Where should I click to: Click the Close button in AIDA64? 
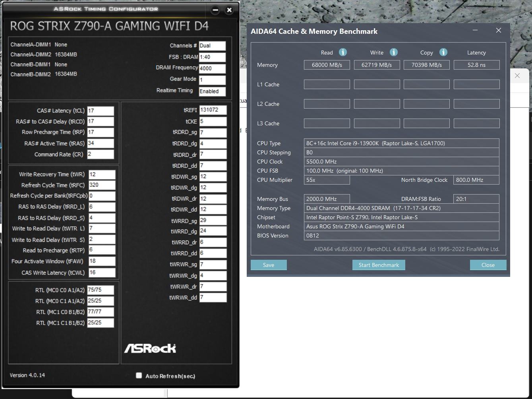click(488, 265)
